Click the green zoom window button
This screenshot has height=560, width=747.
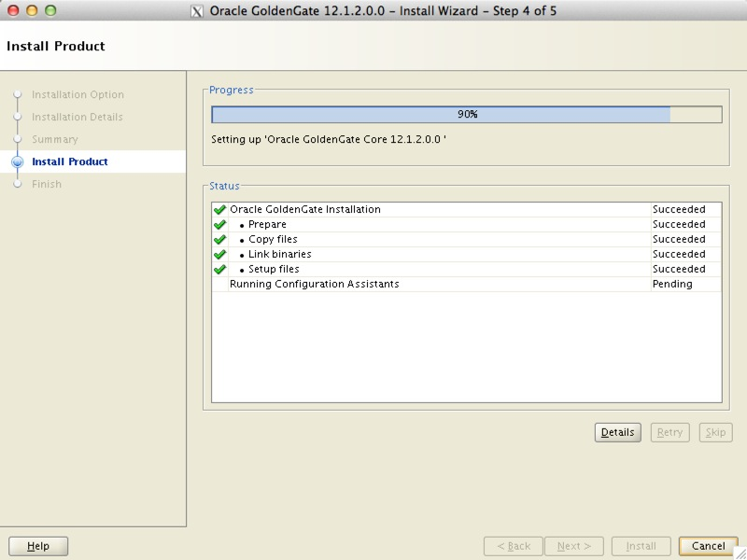tap(50, 10)
